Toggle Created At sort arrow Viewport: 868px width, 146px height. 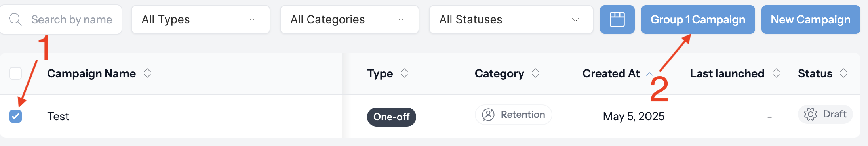click(649, 74)
